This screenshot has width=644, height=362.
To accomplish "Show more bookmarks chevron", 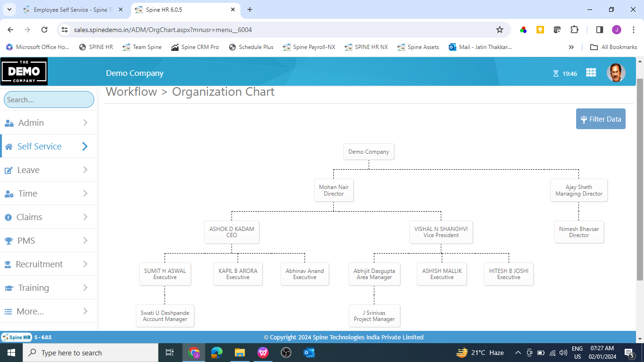I will pyautogui.click(x=571, y=47).
